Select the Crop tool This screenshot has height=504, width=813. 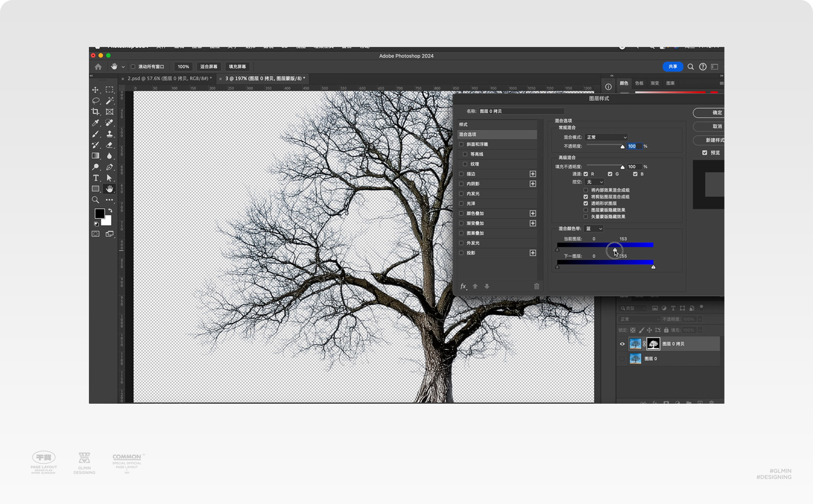[95, 112]
